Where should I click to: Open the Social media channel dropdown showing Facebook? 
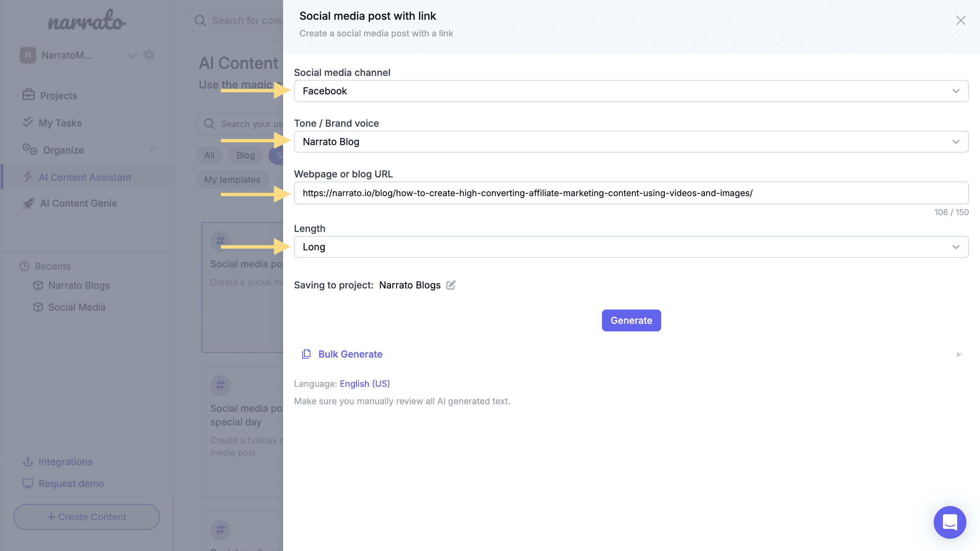631,91
